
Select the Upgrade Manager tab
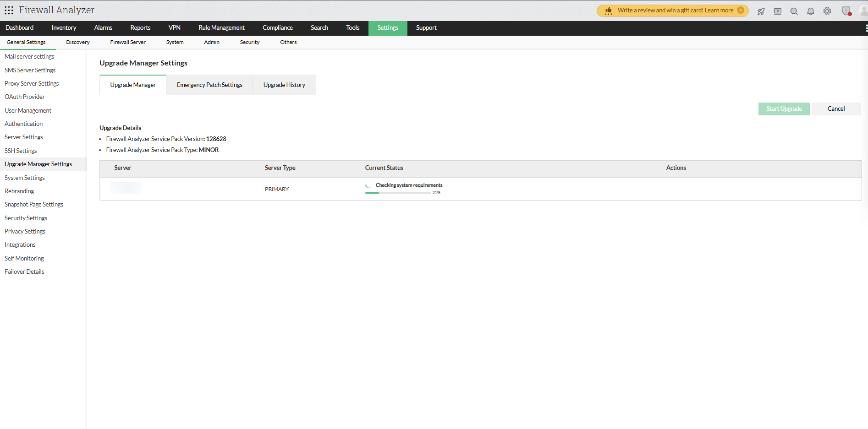tap(133, 85)
